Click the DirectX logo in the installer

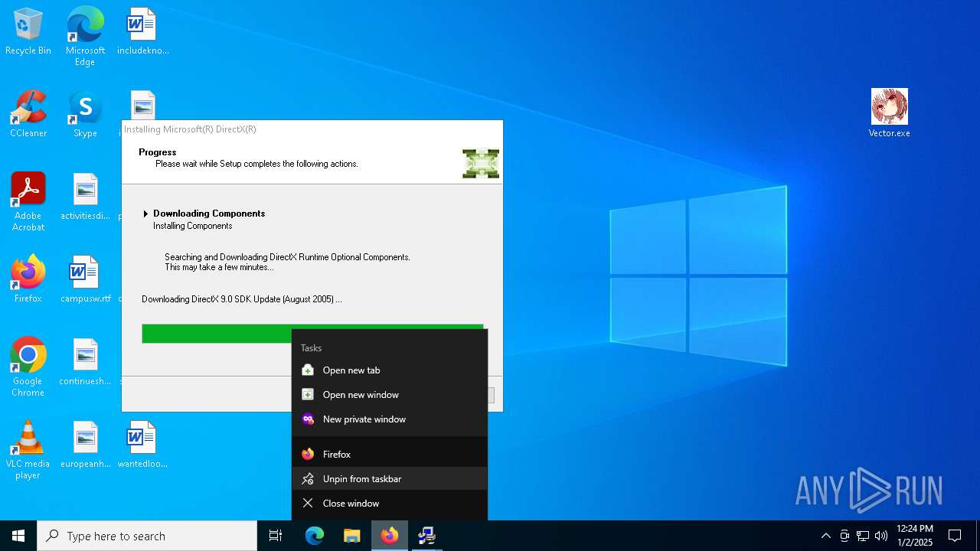tap(481, 164)
